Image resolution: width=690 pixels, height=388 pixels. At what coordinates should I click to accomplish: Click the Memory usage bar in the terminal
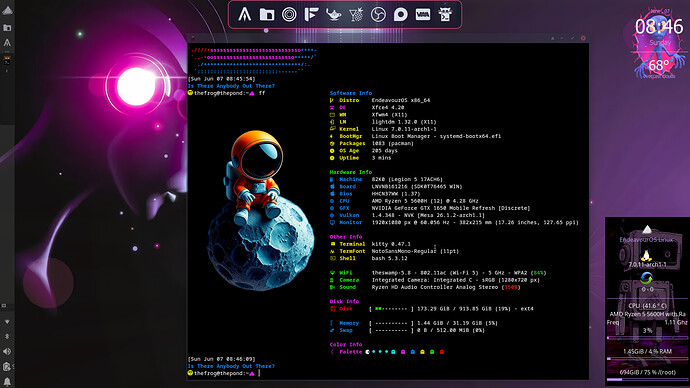click(x=392, y=323)
